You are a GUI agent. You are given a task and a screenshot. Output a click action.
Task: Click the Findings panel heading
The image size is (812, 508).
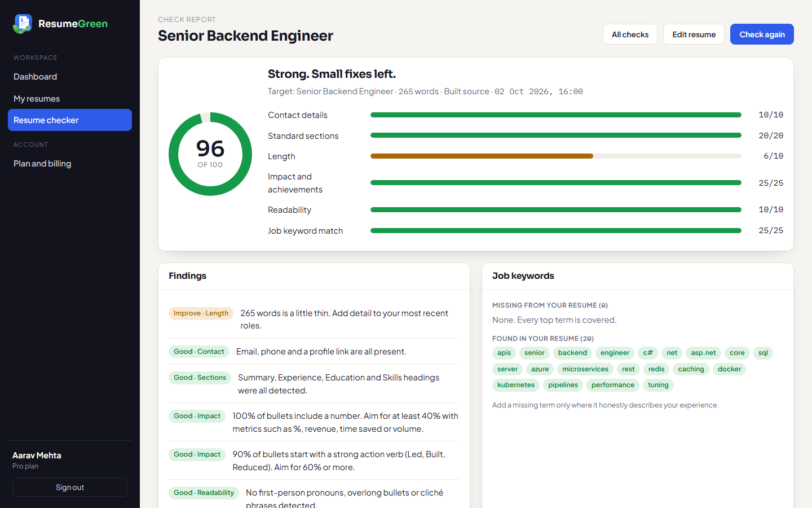point(187,276)
